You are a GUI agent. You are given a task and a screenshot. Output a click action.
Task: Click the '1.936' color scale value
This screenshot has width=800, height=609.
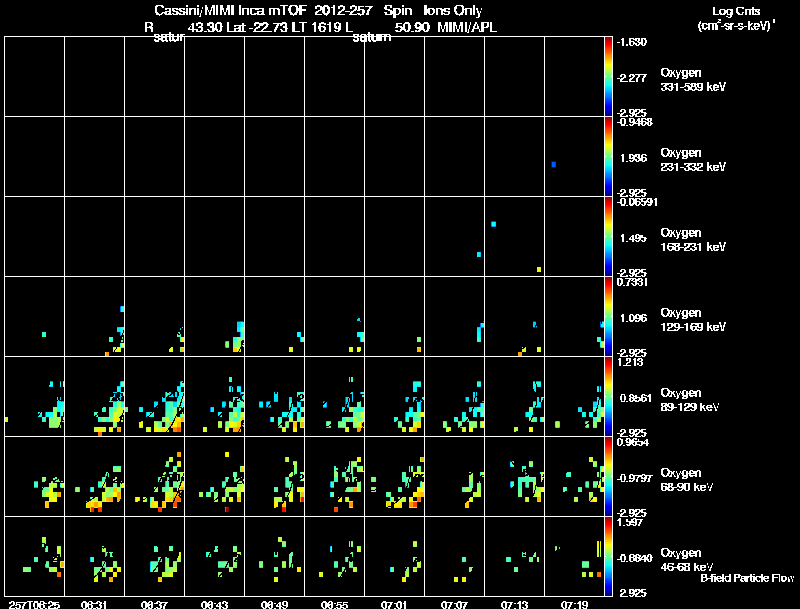633,158
